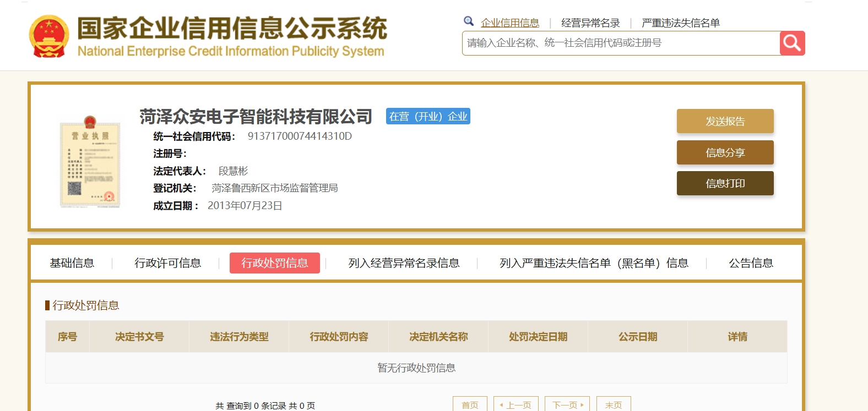Open the 列入严重违法失信名单（黑名单）信息 tab

[x=594, y=263]
